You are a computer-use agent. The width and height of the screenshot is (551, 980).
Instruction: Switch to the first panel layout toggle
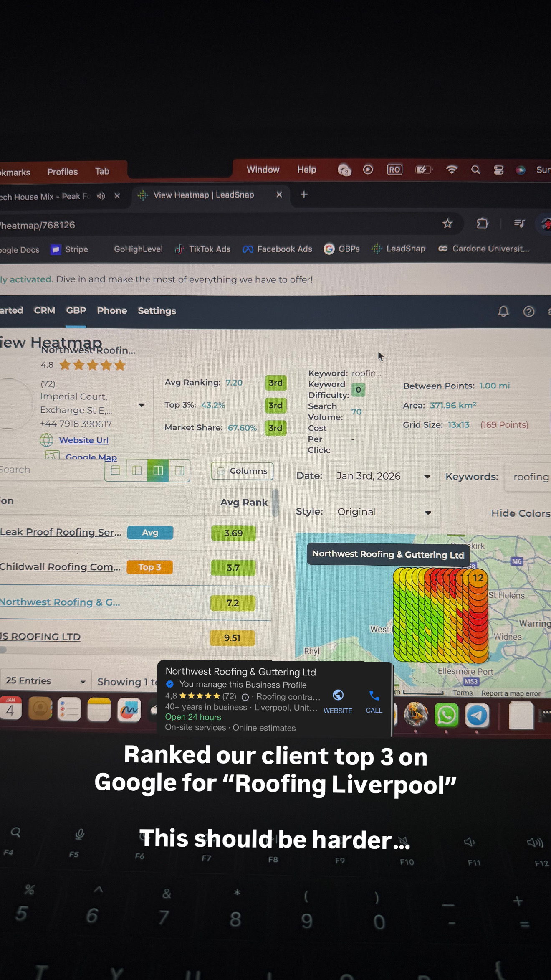116,471
